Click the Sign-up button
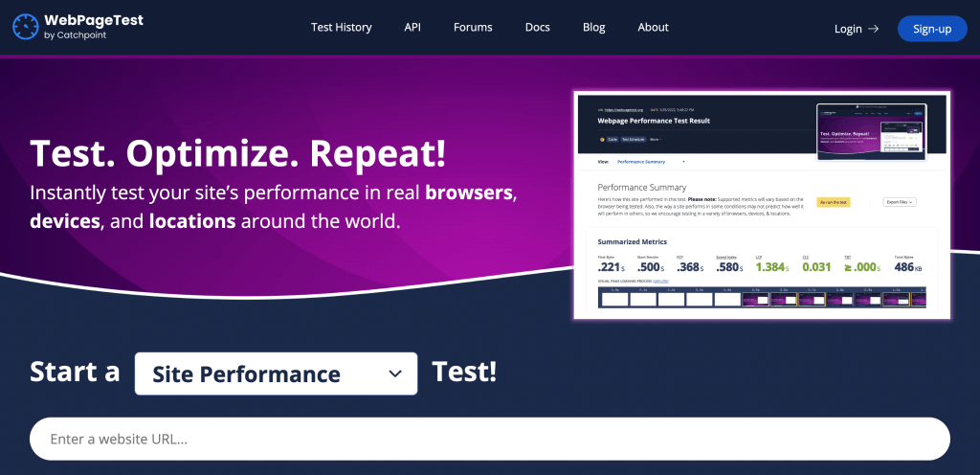The image size is (980, 475). [x=932, y=29]
